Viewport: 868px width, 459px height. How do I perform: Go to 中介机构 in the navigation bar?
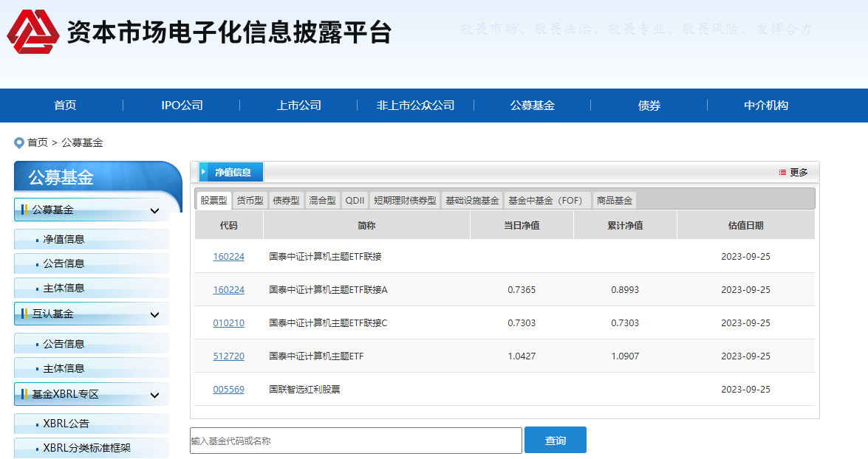tap(765, 106)
